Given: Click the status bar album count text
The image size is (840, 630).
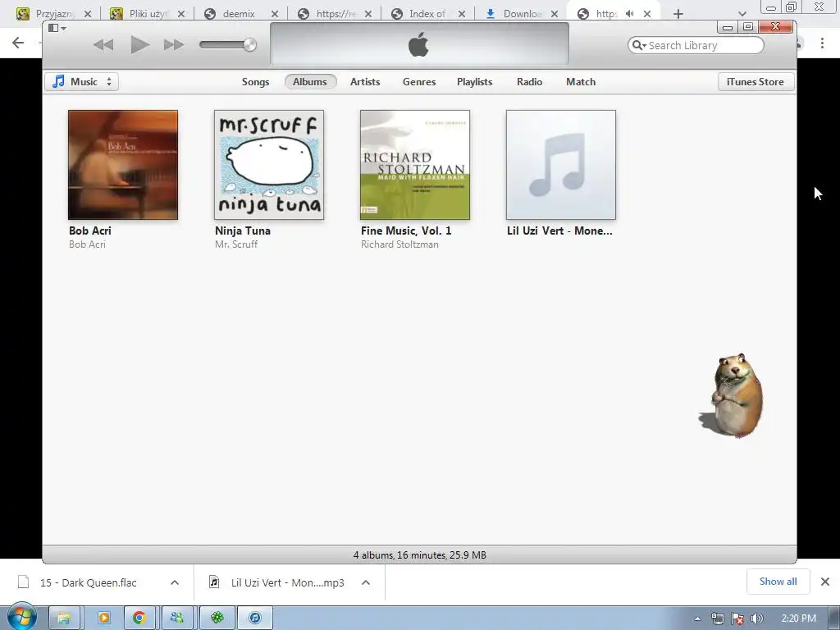Looking at the screenshot, I should 419,555.
